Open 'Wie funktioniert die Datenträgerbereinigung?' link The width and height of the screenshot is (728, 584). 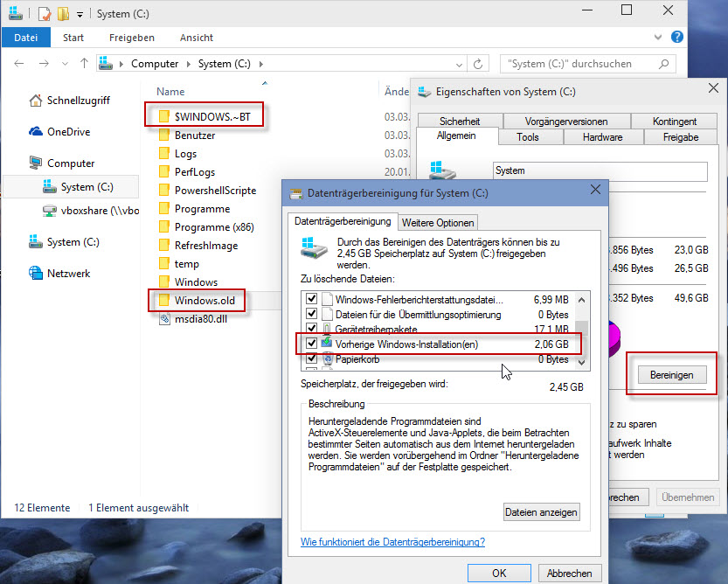[x=392, y=542]
